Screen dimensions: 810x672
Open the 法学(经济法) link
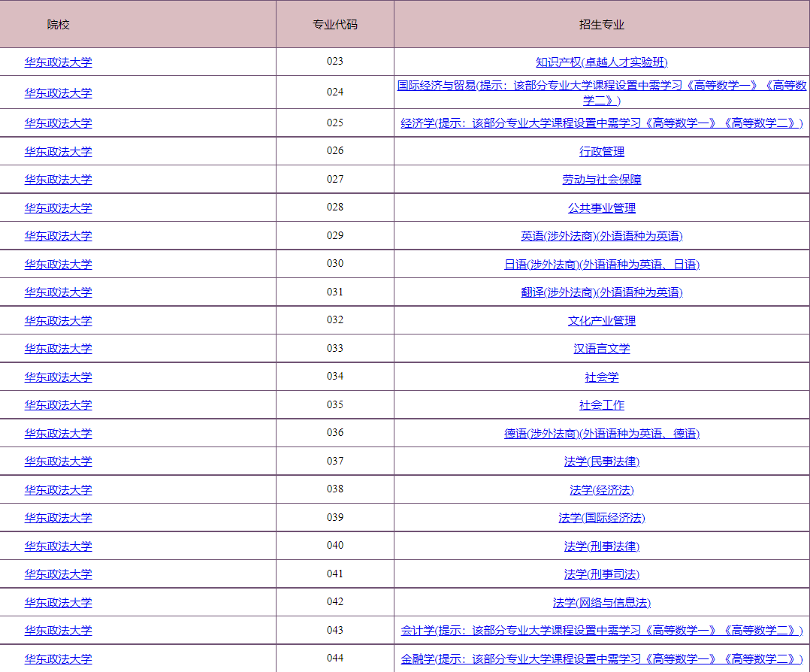(x=601, y=489)
